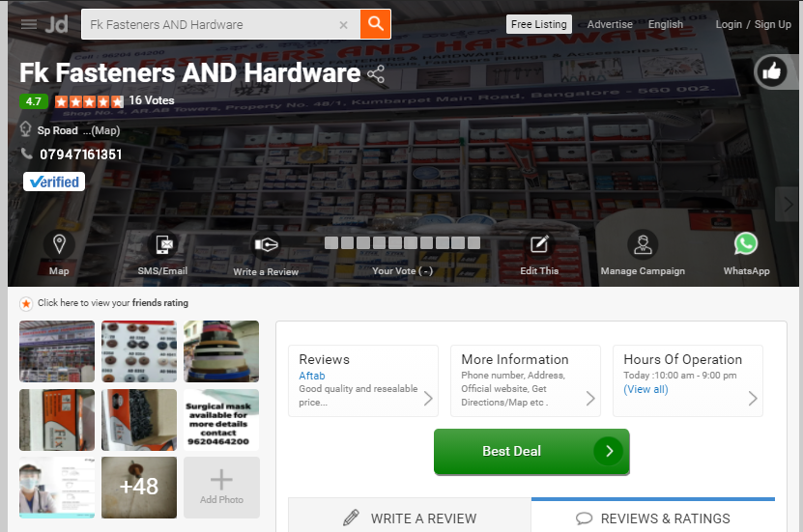This screenshot has width=803, height=532.
Task: Switch to the WRITE A REVIEW tab
Action: 410,516
